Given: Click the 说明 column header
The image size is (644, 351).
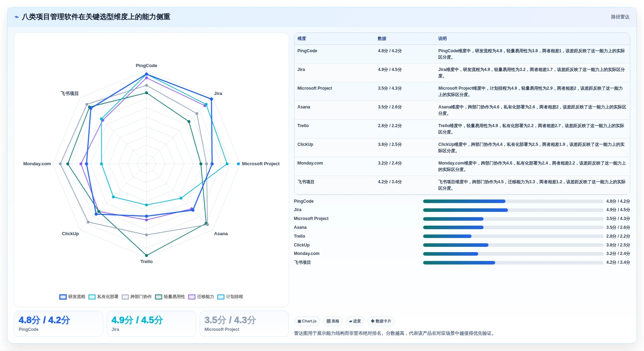Looking at the screenshot, I should pos(442,38).
